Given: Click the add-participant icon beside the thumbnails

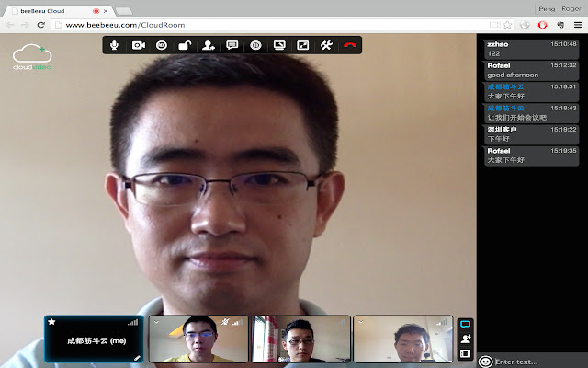Looking at the screenshot, I should point(466,339).
